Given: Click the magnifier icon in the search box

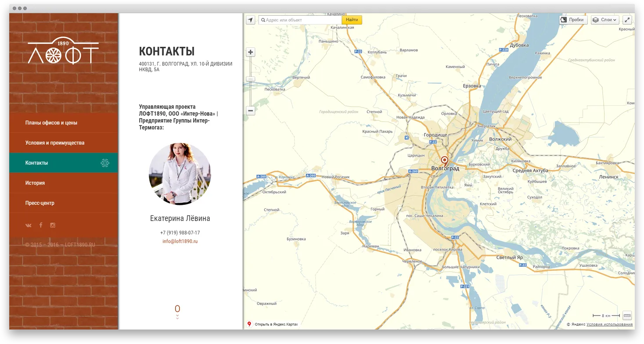Looking at the screenshot, I should pyautogui.click(x=263, y=20).
